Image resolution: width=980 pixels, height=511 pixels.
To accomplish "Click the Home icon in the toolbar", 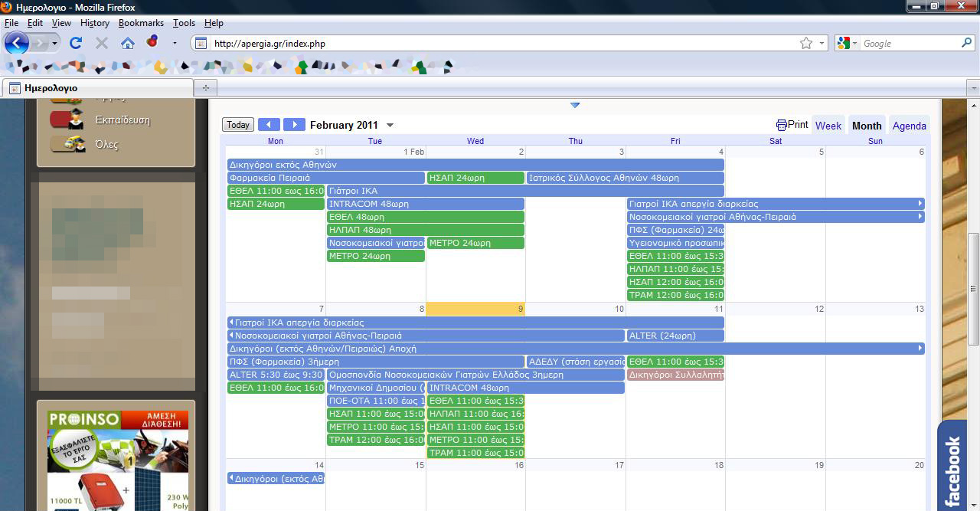I will (128, 44).
